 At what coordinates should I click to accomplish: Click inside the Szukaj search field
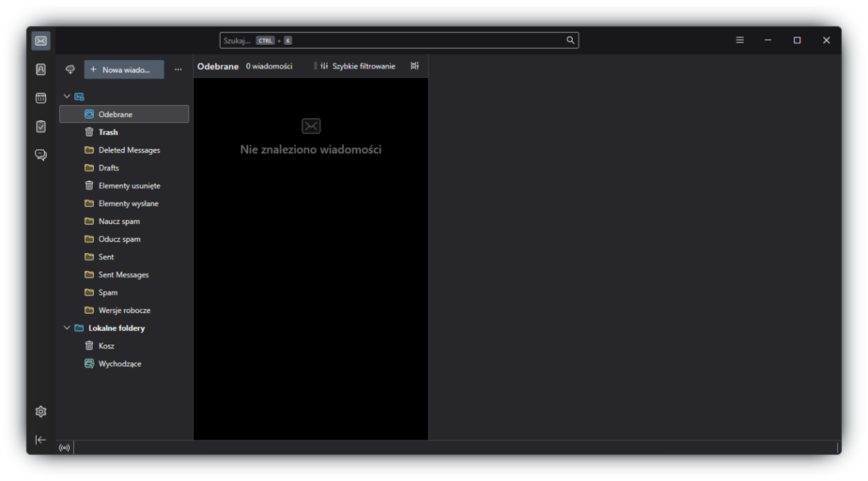[362, 40]
